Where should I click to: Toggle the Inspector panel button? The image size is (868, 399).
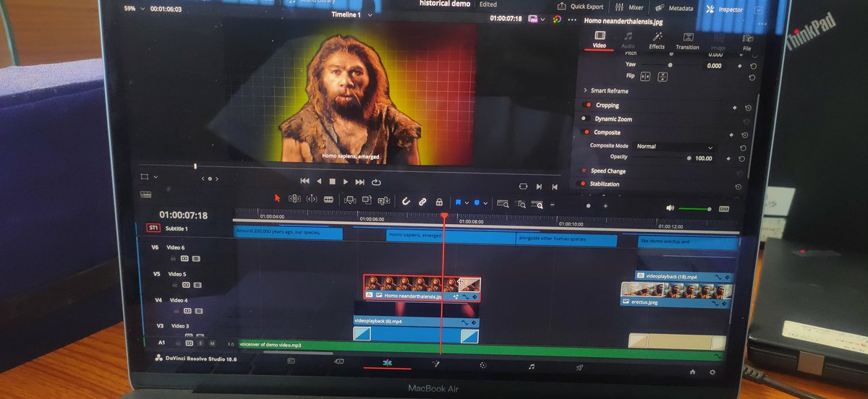725,9
